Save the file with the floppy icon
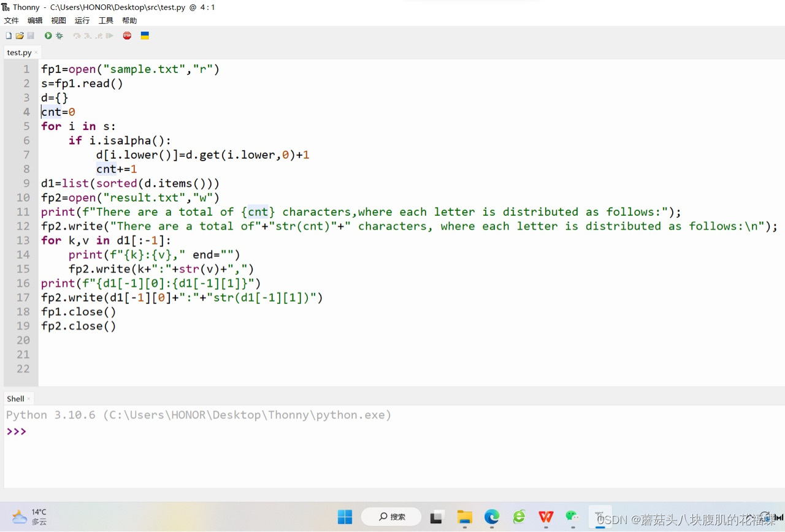 pyautogui.click(x=31, y=36)
